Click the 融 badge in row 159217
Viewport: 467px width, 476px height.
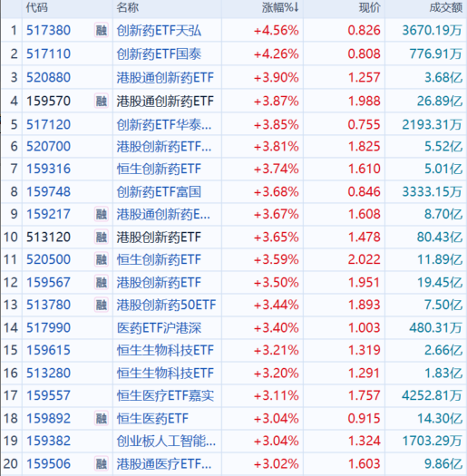102,214
